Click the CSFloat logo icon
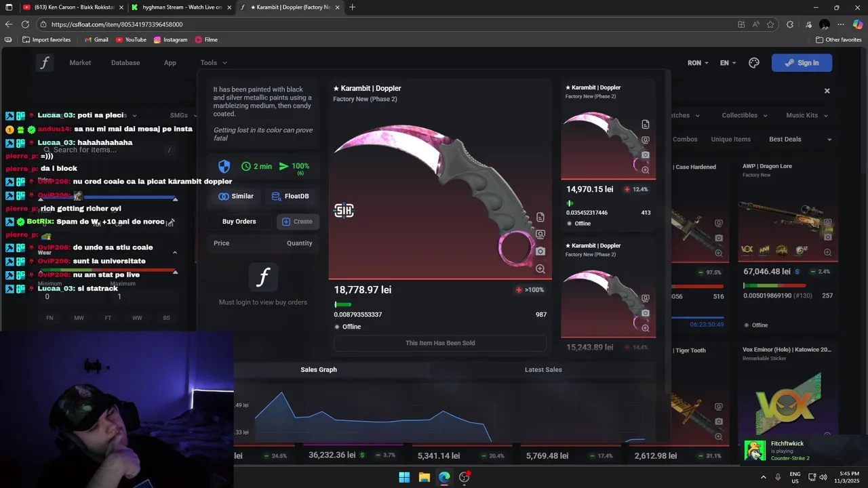The image size is (868, 488). coord(45,63)
